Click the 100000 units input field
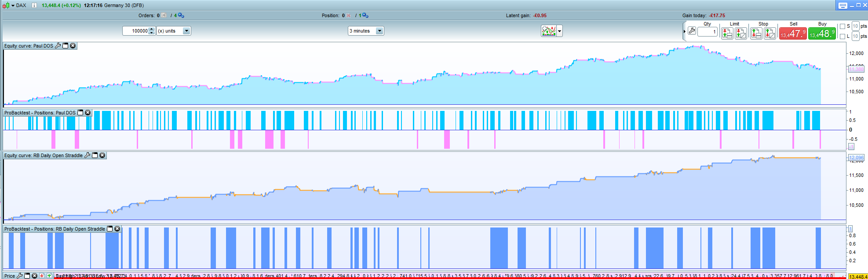The width and height of the screenshot is (868, 279). point(136,31)
